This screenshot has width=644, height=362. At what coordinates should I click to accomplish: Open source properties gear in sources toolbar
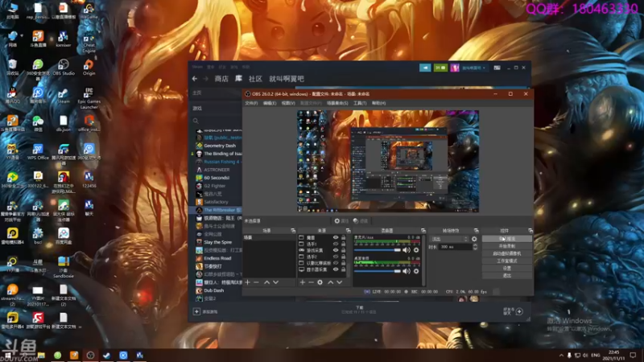click(320, 282)
